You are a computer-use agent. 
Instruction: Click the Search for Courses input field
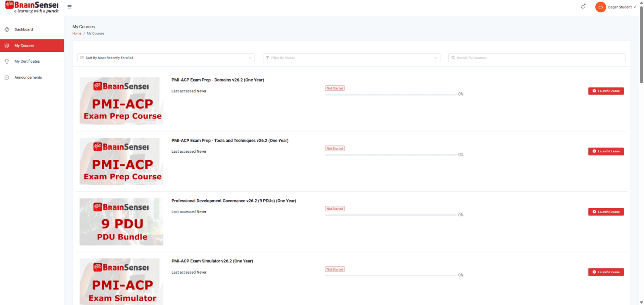537,58
